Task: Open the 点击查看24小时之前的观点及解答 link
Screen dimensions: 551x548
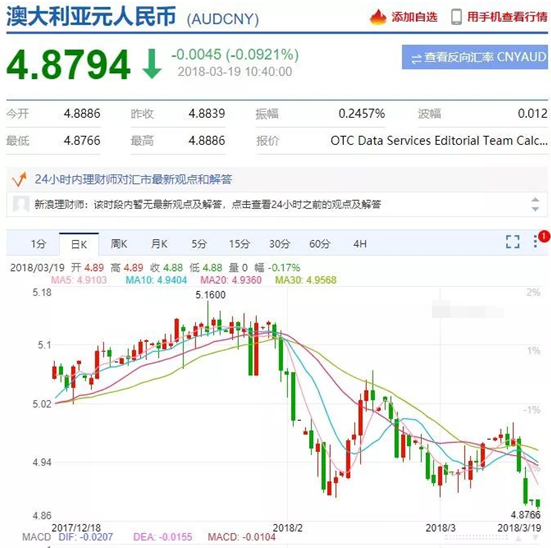Action: coord(306,204)
